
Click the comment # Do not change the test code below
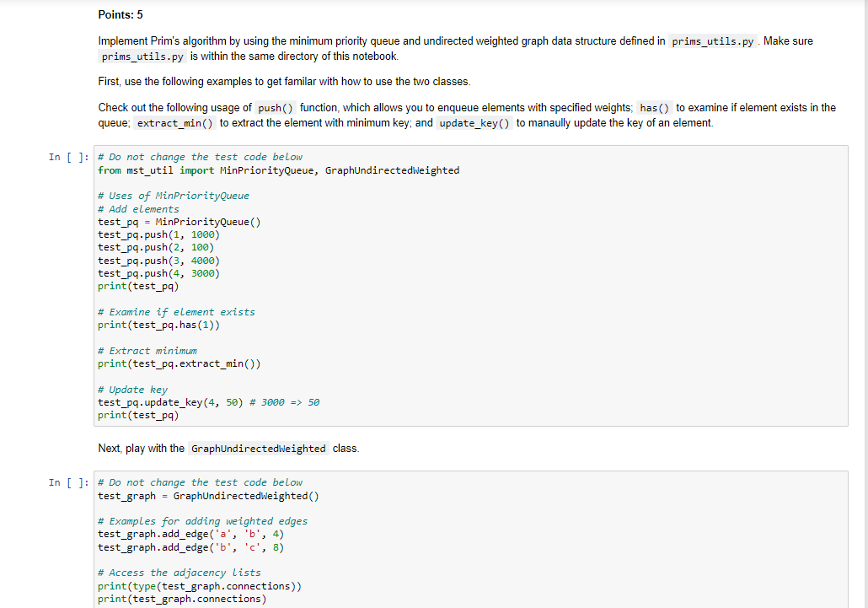(202, 156)
